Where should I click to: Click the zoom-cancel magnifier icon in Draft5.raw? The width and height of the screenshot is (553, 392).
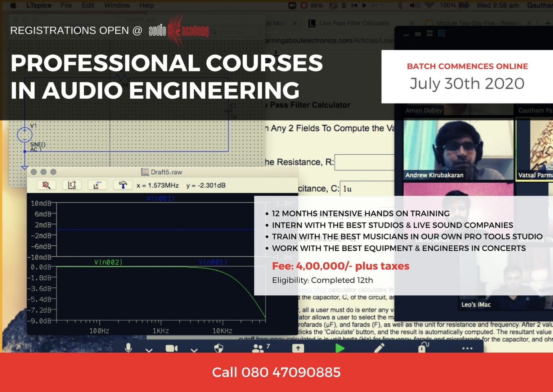tap(46, 185)
